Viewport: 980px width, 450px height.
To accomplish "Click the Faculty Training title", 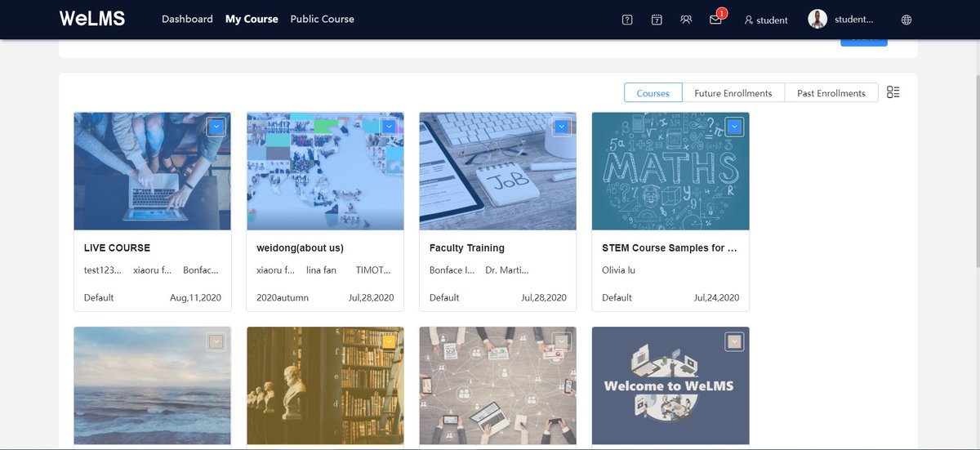I will click(467, 247).
